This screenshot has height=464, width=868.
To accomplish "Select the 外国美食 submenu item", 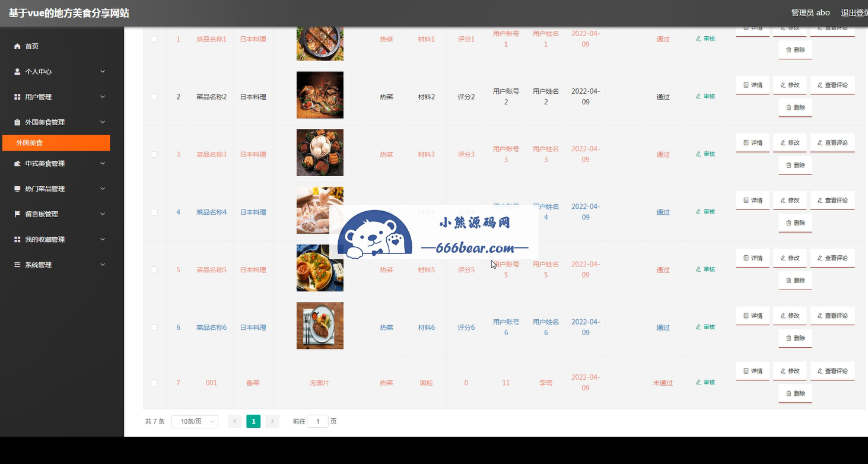I will (x=56, y=143).
